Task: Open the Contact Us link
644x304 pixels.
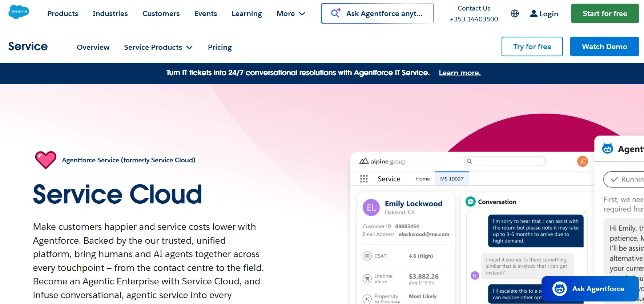Action: pyautogui.click(x=474, y=8)
